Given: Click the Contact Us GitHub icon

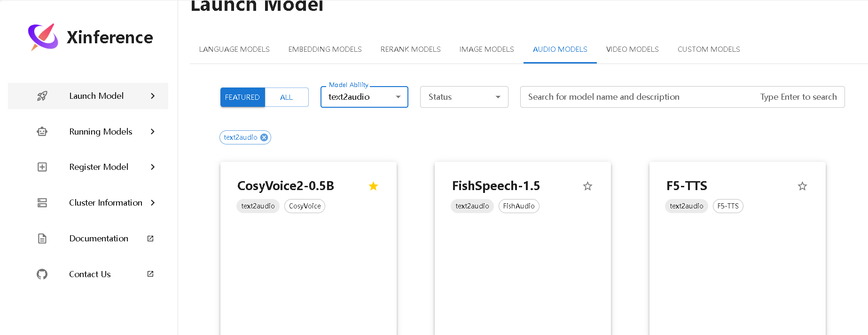Looking at the screenshot, I should [42, 274].
